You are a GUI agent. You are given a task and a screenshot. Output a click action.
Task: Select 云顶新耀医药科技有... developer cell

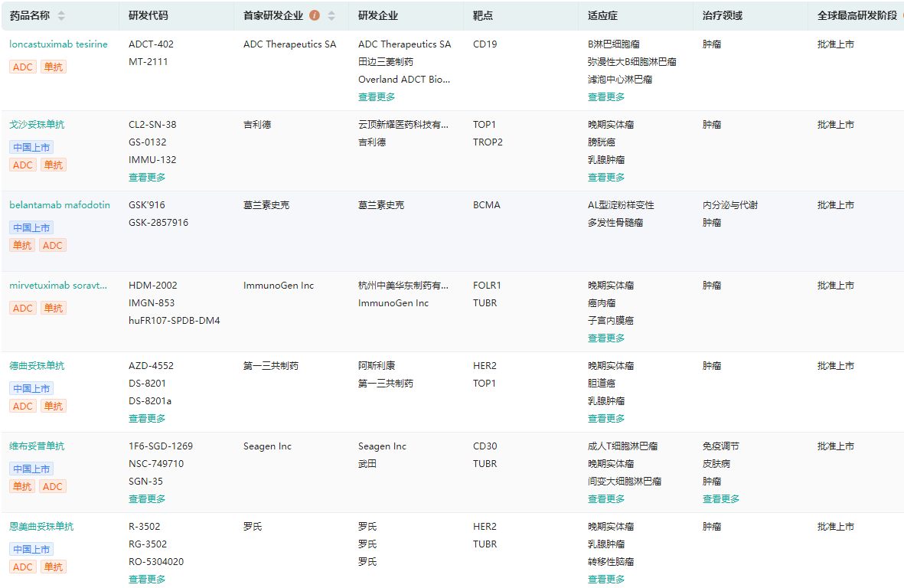coord(403,125)
